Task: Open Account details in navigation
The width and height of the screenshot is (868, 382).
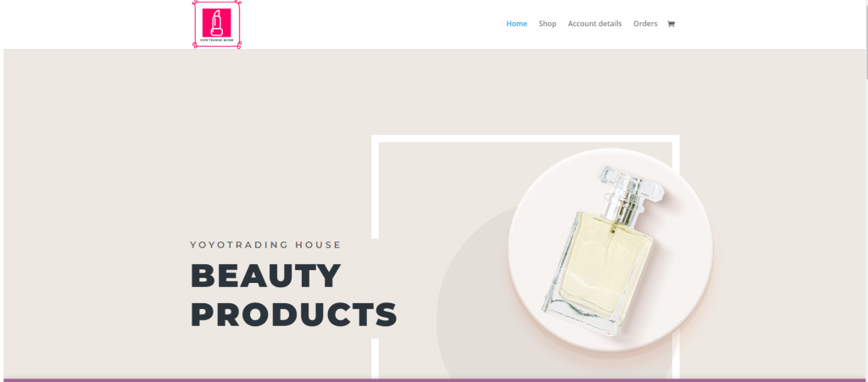Action: 594,24
